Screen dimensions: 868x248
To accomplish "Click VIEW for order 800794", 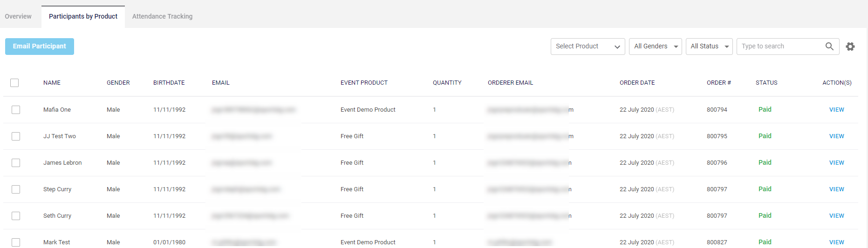I will (836, 110).
